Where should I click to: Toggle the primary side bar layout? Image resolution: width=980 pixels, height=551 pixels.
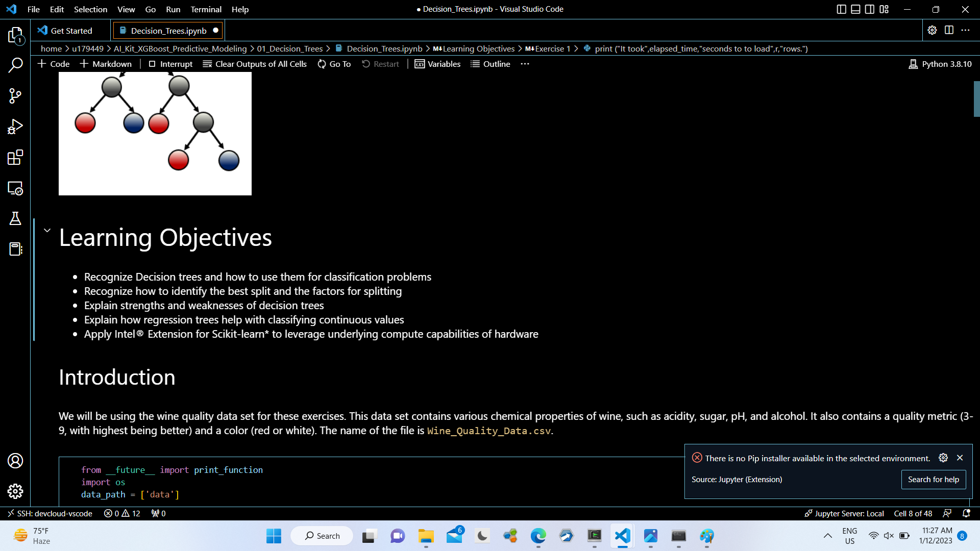842,9
